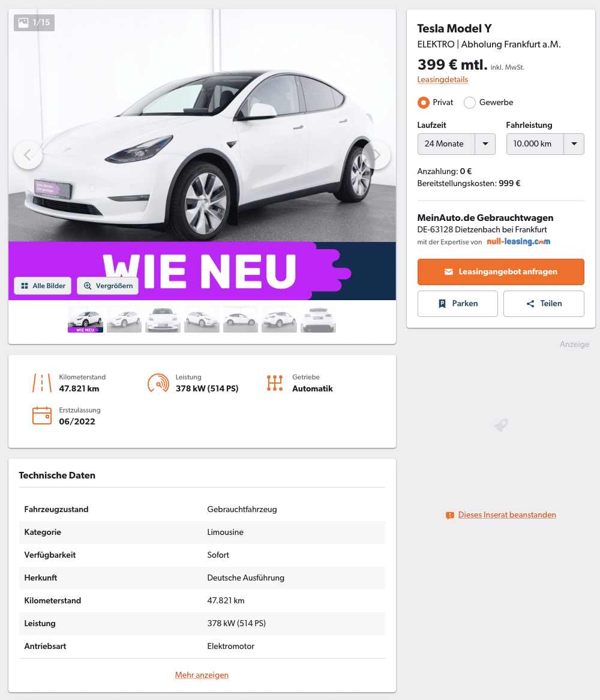Viewport: 600px width, 700px height.
Task: Click the Vergrößern zoom button
Action: [108, 286]
